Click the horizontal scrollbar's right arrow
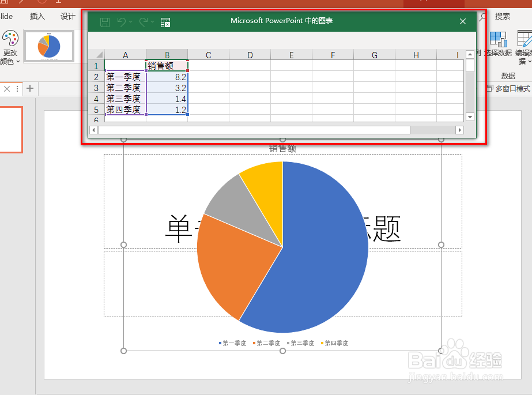This screenshot has height=395, width=532. click(460, 130)
